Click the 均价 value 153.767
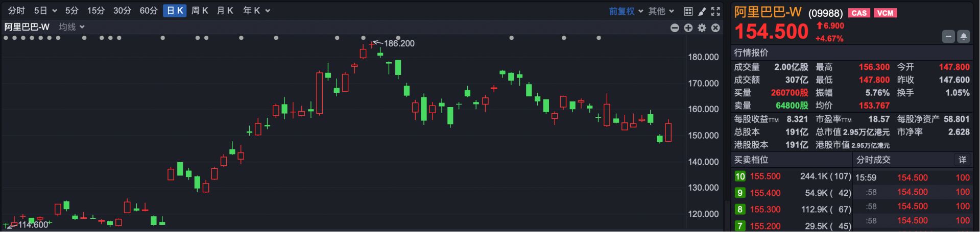The width and height of the screenshot is (980, 232). (x=874, y=106)
